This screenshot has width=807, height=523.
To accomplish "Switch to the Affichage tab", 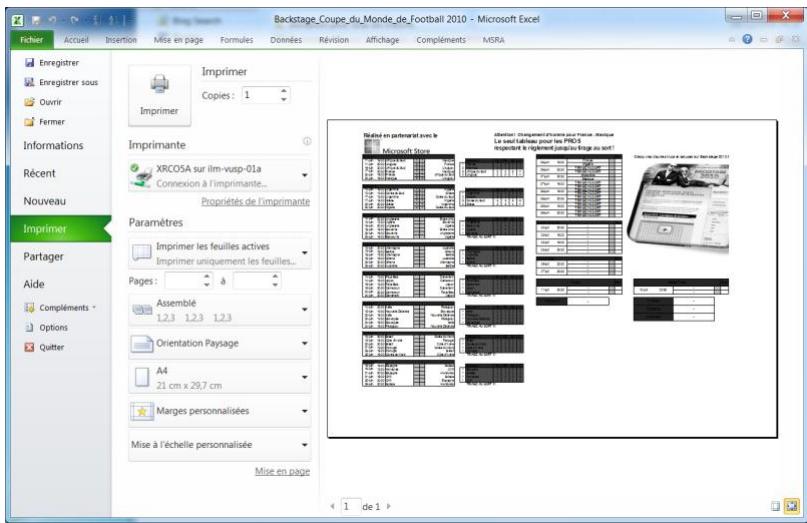I will pos(382,40).
